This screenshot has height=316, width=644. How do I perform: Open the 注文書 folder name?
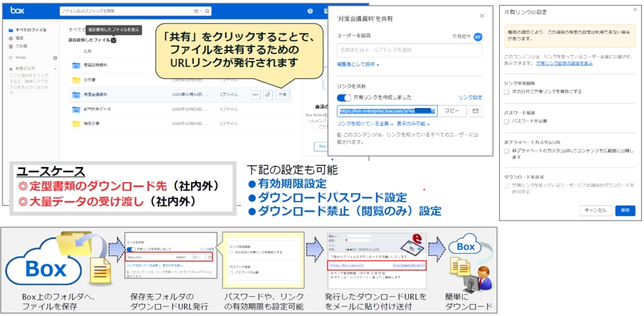click(x=91, y=80)
